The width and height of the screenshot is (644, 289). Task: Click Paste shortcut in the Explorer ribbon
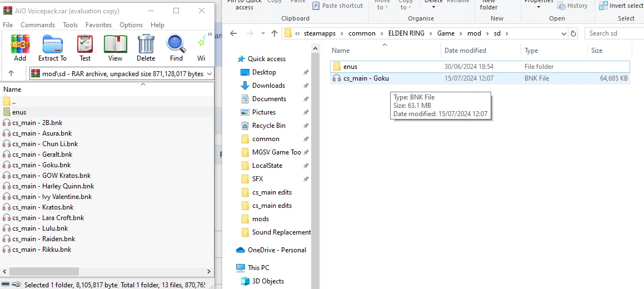pyautogui.click(x=337, y=6)
